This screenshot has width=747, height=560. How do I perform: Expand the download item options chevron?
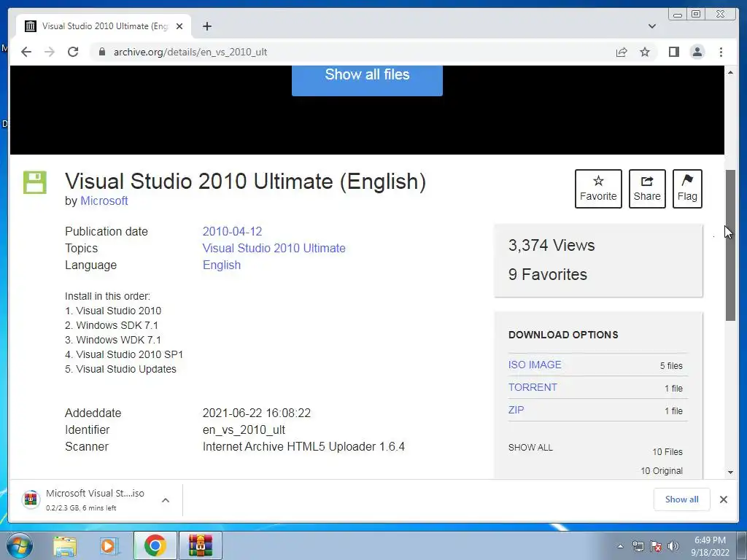[x=166, y=500]
